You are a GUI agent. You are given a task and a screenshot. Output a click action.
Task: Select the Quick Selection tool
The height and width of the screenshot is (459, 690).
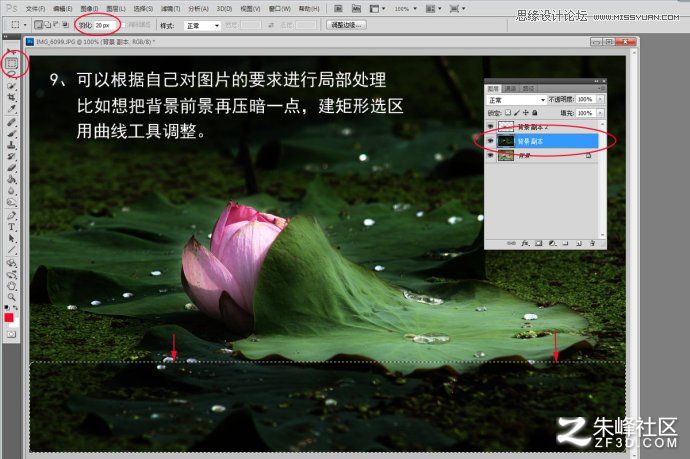11,85
